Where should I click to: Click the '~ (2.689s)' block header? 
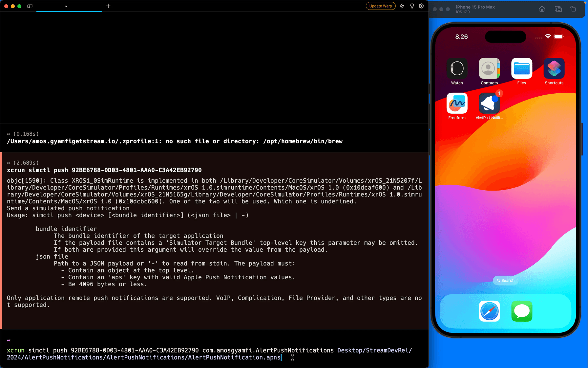pos(23,163)
